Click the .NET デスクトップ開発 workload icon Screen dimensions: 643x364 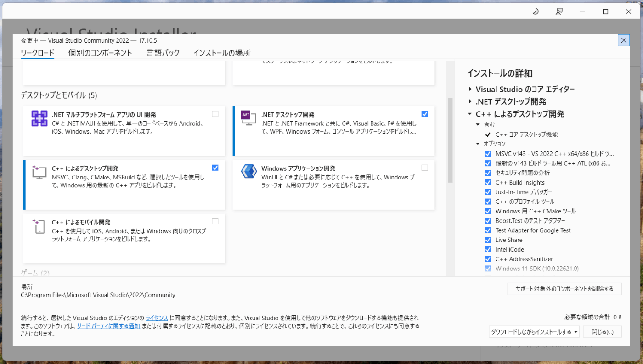tap(248, 118)
